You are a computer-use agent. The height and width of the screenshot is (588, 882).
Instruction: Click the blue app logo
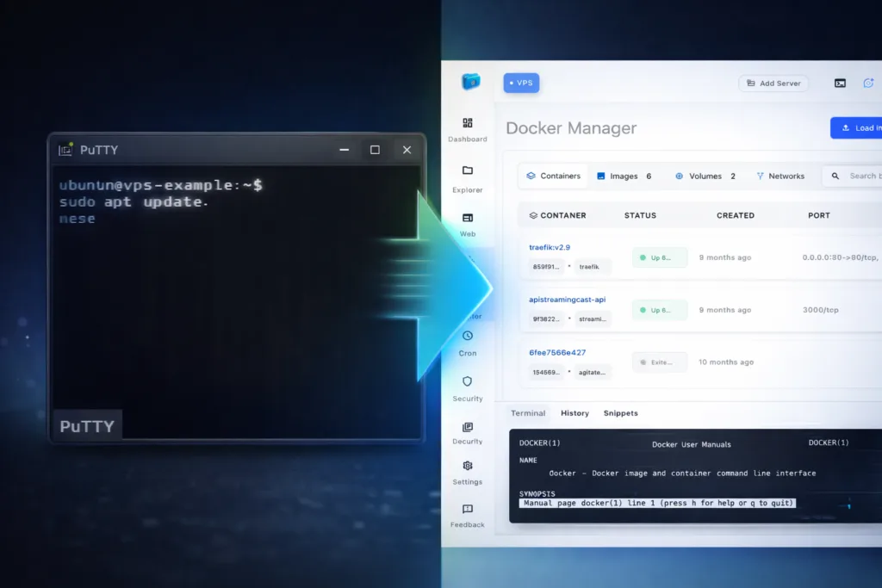coord(471,82)
